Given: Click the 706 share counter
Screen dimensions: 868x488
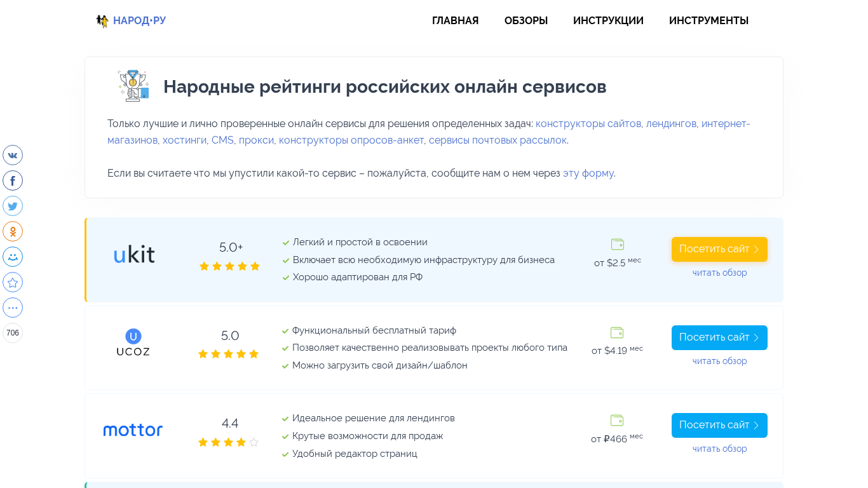Looking at the screenshot, I should point(13,333).
